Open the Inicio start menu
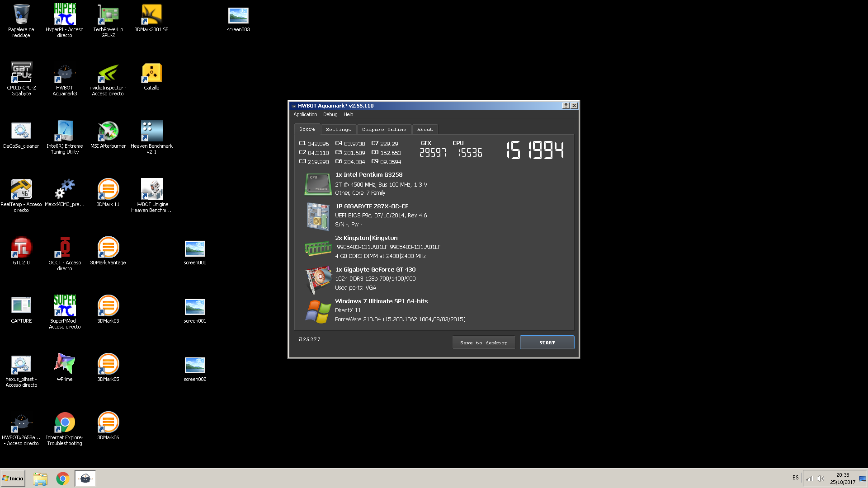The height and width of the screenshot is (488, 868). pyautogui.click(x=13, y=479)
